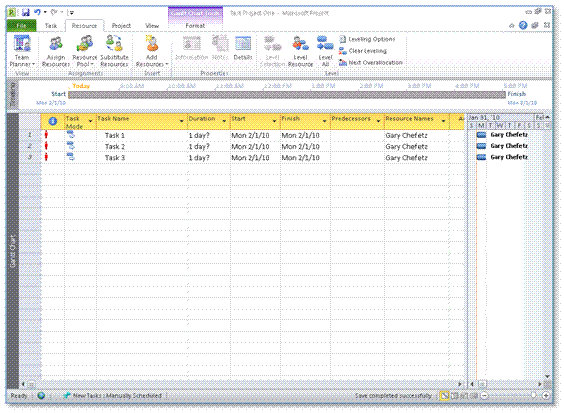
Task: Open the Task Name column filter dropdown
Action: (x=182, y=121)
